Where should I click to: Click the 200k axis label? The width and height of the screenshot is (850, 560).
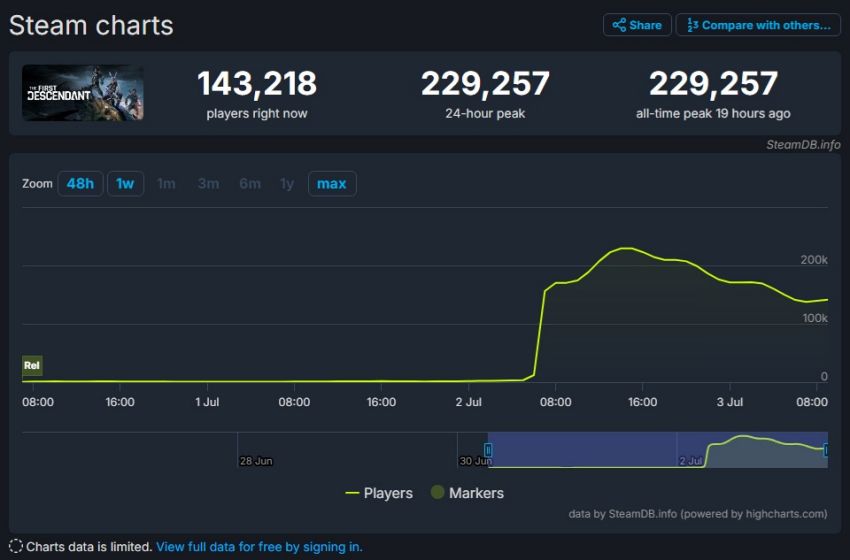[814, 260]
